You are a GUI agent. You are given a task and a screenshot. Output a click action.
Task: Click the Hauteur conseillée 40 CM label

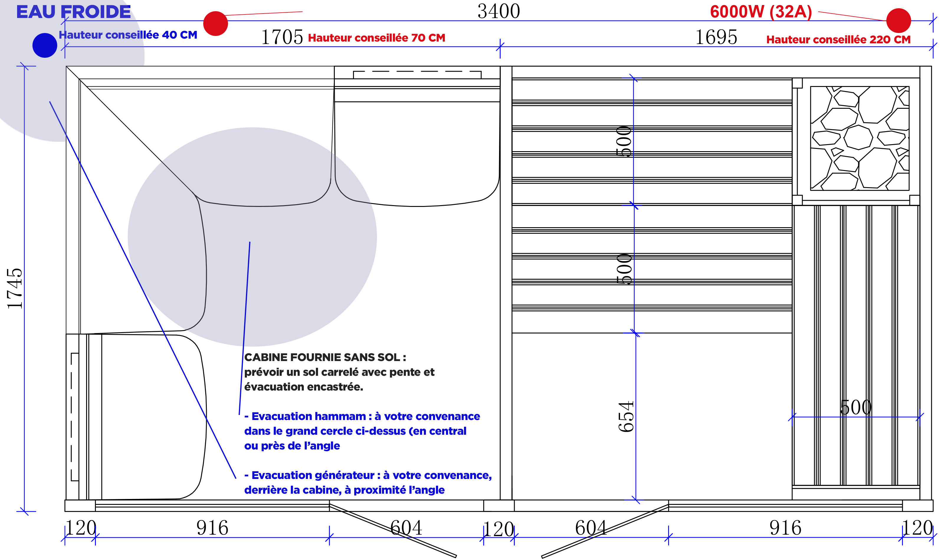(128, 35)
